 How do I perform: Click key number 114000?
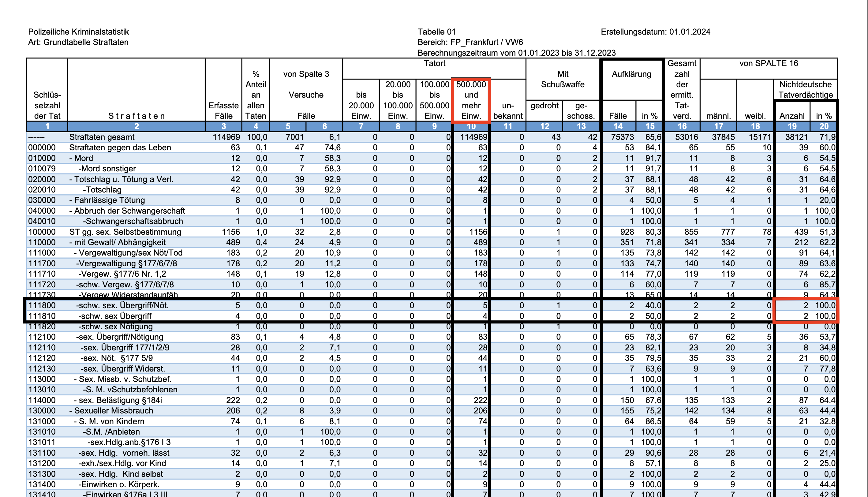pos(42,400)
